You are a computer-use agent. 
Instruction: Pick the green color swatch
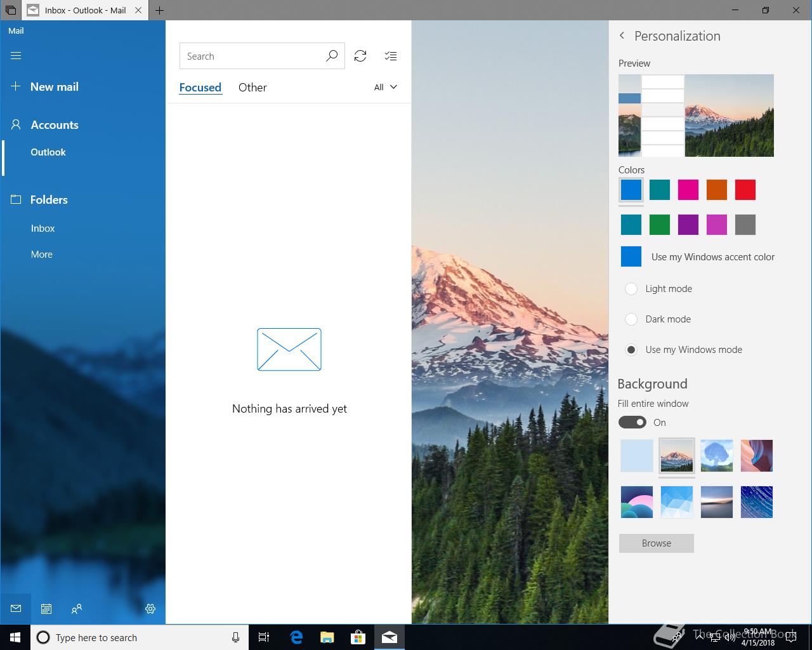click(660, 225)
